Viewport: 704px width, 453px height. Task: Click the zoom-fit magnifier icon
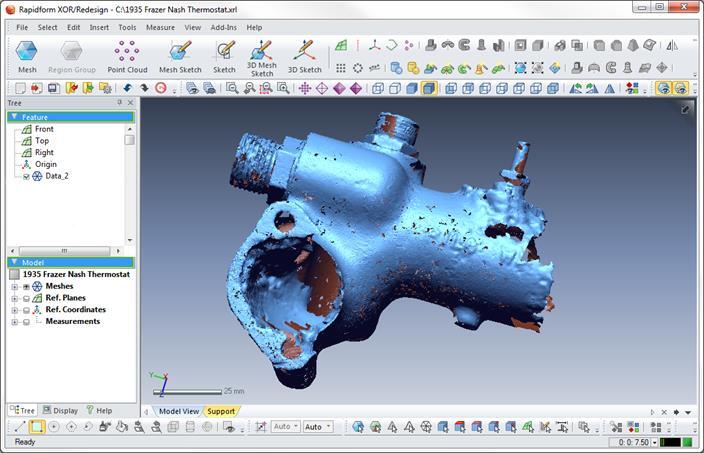click(x=232, y=88)
